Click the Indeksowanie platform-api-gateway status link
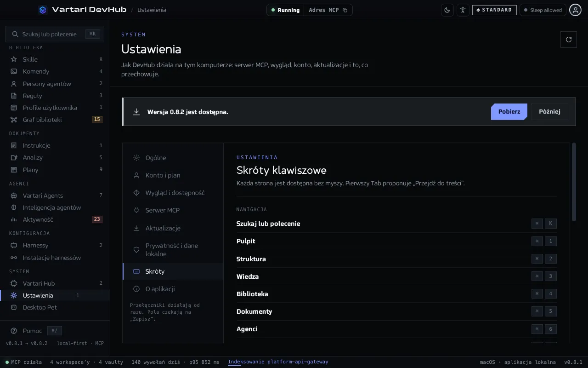This screenshot has height=368, width=588. (278, 362)
